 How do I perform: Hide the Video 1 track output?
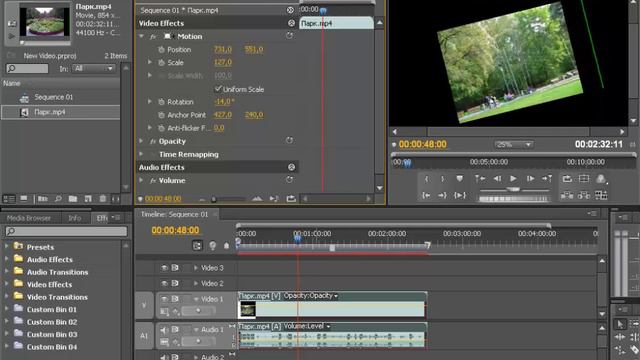point(164,299)
